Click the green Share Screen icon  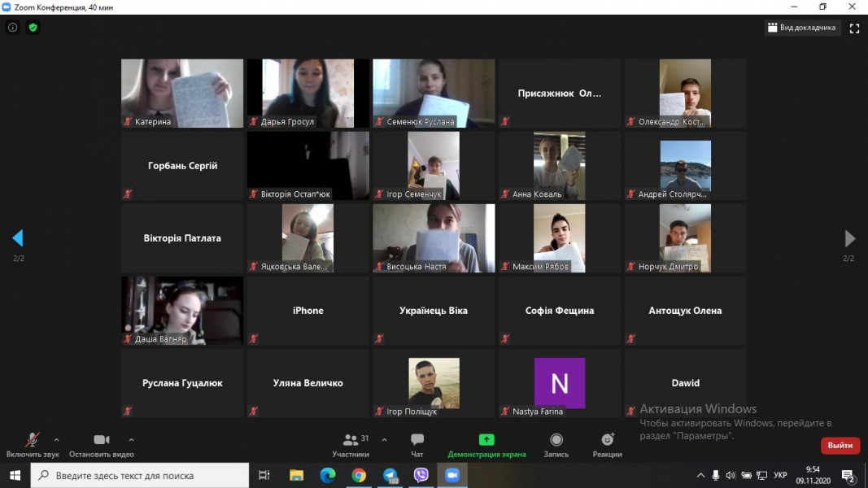(486, 440)
